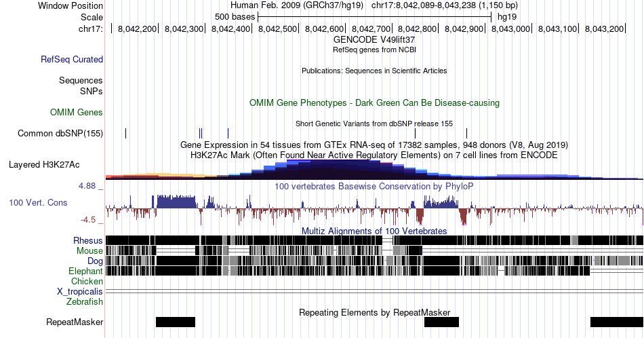Click the Mouse alignment label
Viewport: 644px width, 338px height.
(89, 251)
